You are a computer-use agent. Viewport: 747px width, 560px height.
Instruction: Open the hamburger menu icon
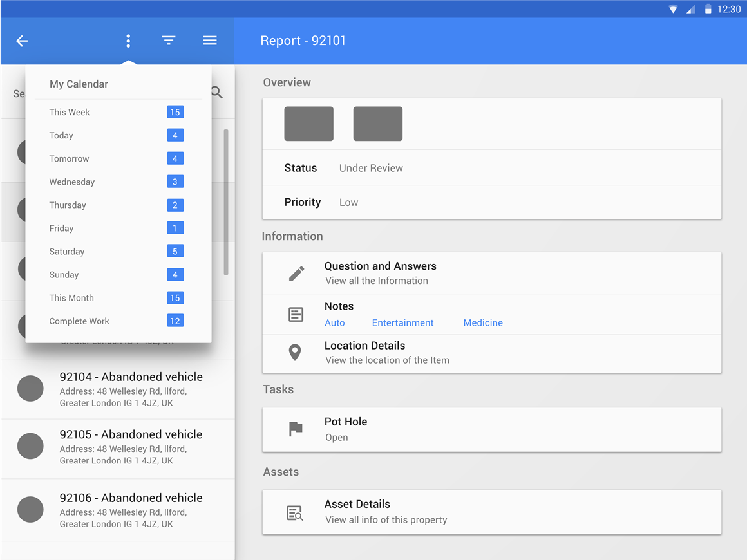tap(210, 41)
